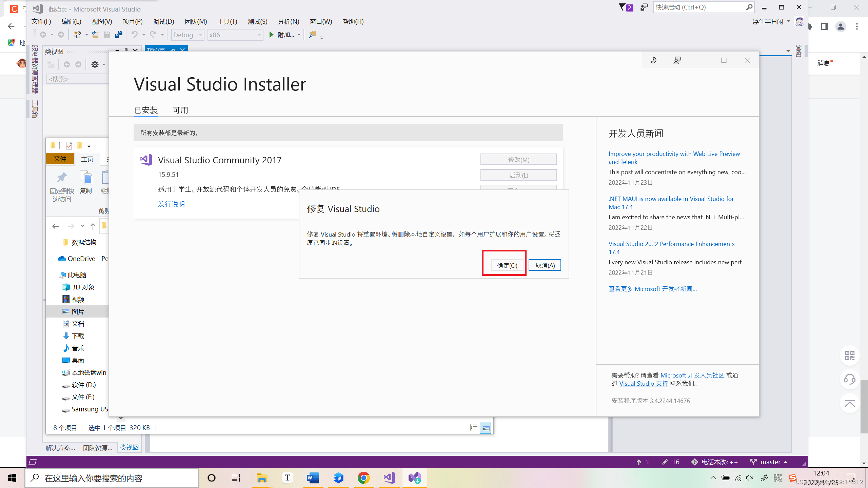868x488 pixels.
Task: Click the New Project toolbar icon
Action: click(x=78, y=35)
